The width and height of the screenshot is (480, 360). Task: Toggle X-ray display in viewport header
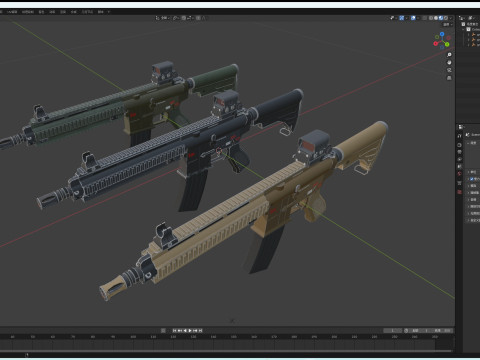tap(425, 18)
